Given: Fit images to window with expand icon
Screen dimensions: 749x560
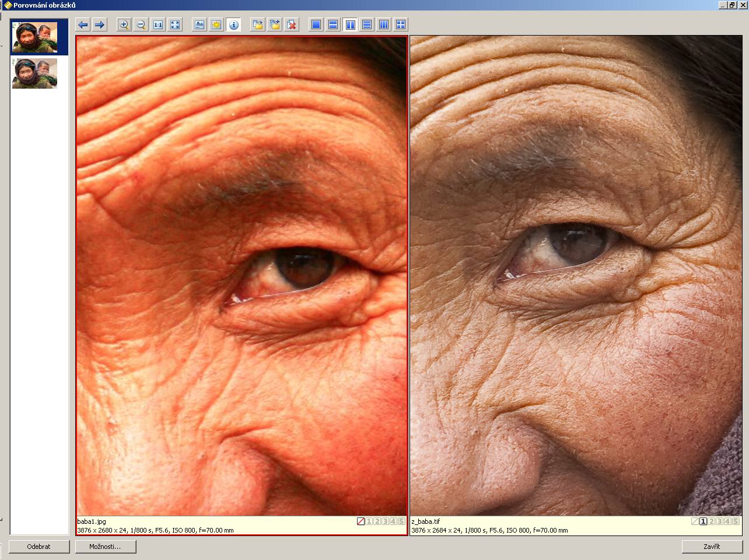Looking at the screenshot, I should 175,24.
